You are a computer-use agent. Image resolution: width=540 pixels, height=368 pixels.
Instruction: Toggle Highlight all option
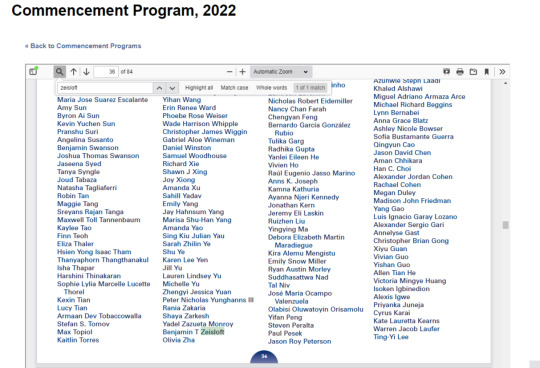coord(199,88)
